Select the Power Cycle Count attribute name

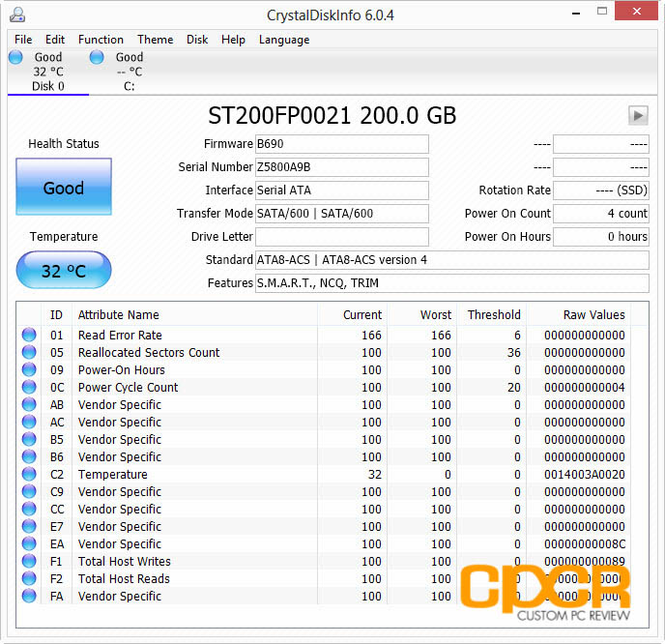point(129,388)
